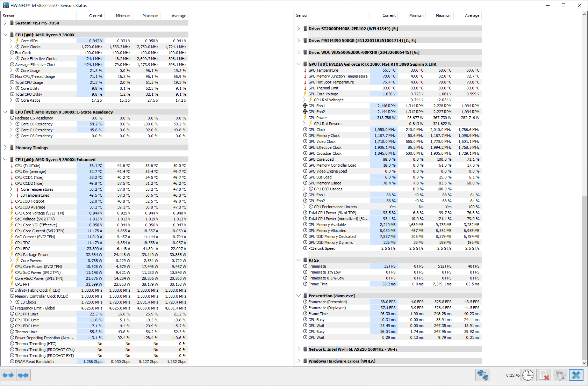Click the 0:25:45 elapsed time readout
Screen dimensions: 588x386
(x=513, y=375)
